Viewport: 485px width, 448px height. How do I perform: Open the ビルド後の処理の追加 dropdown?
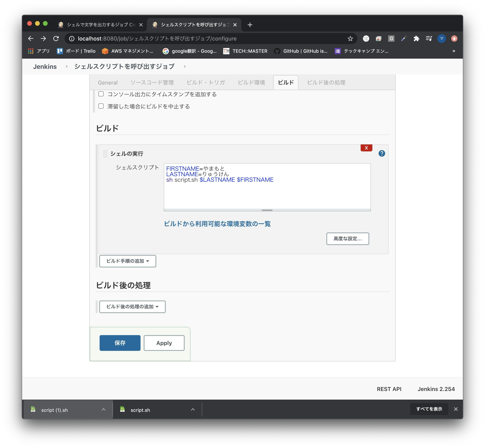[x=132, y=307]
